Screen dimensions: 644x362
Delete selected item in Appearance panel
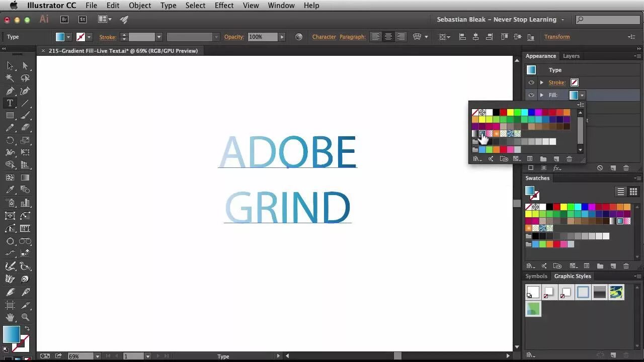626,168
